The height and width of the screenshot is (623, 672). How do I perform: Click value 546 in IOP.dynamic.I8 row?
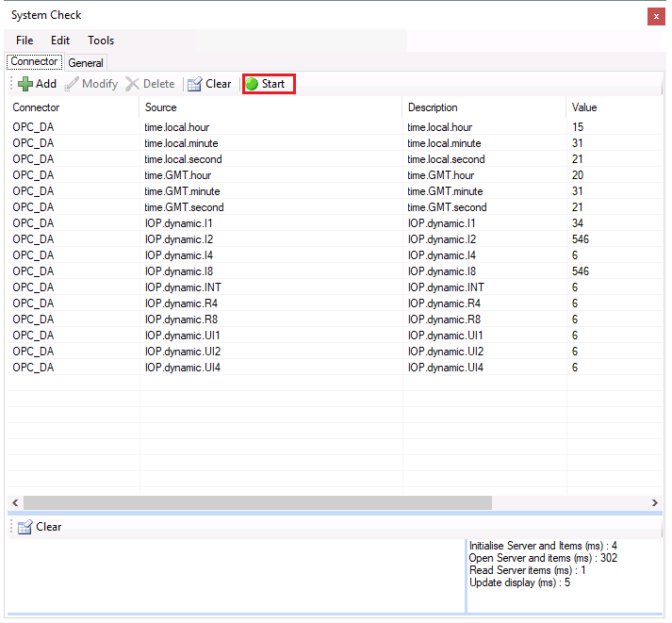point(581,271)
